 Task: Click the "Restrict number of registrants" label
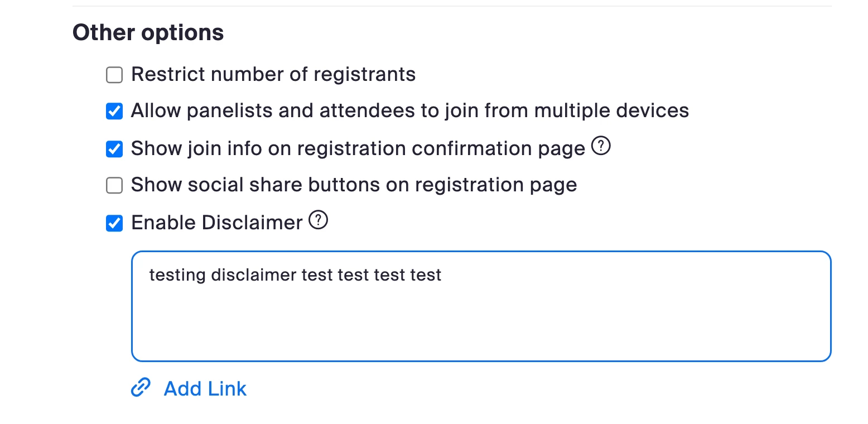(x=273, y=75)
